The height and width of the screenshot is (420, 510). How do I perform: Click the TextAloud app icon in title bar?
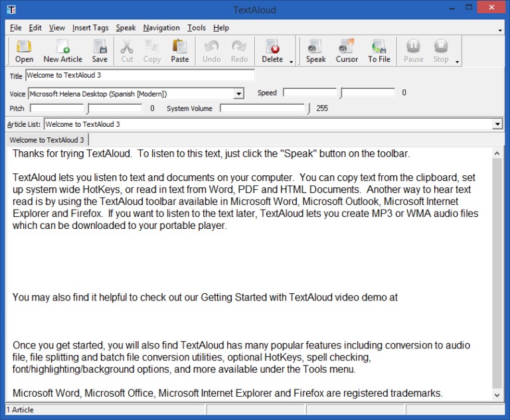(x=11, y=10)
